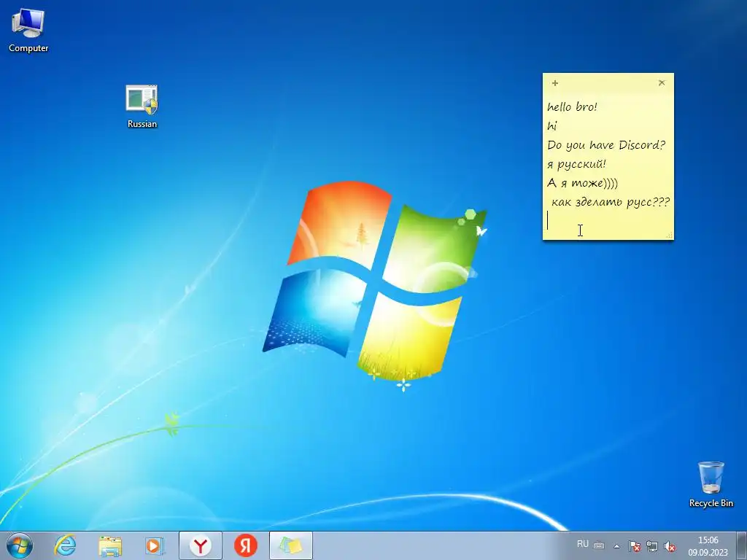Click the Windows Start button
The width and height of the screenshot is (747, 560).
point(20,545)
